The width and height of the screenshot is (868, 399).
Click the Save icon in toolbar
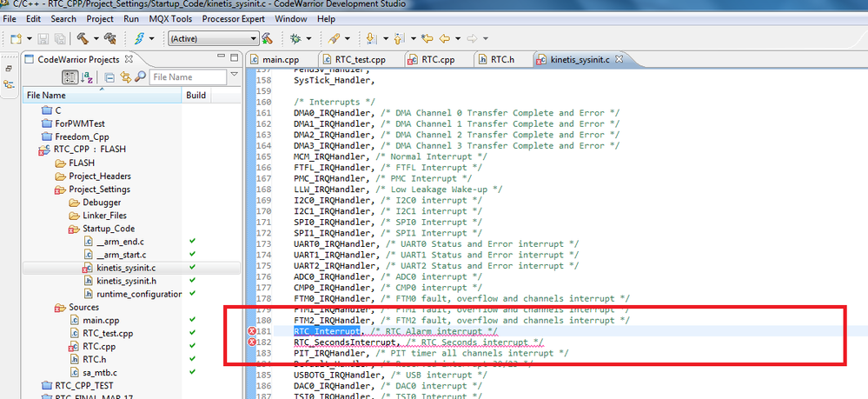click(x=43, y=39)
